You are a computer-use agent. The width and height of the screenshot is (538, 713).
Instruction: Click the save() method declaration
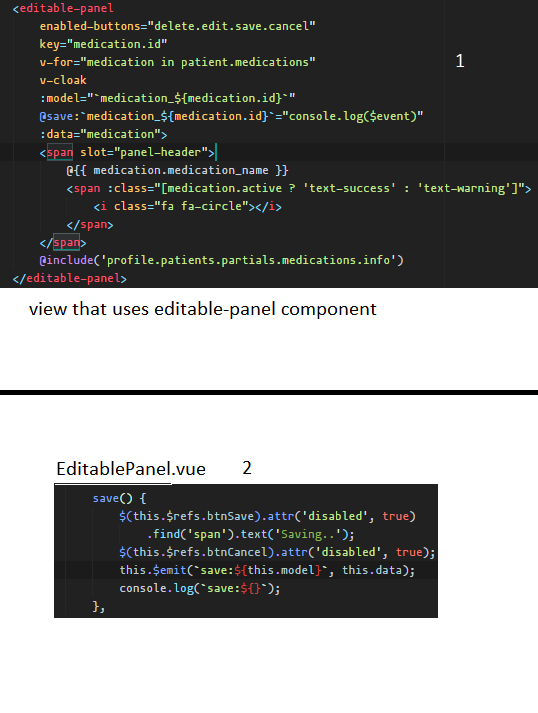(119, 498)
